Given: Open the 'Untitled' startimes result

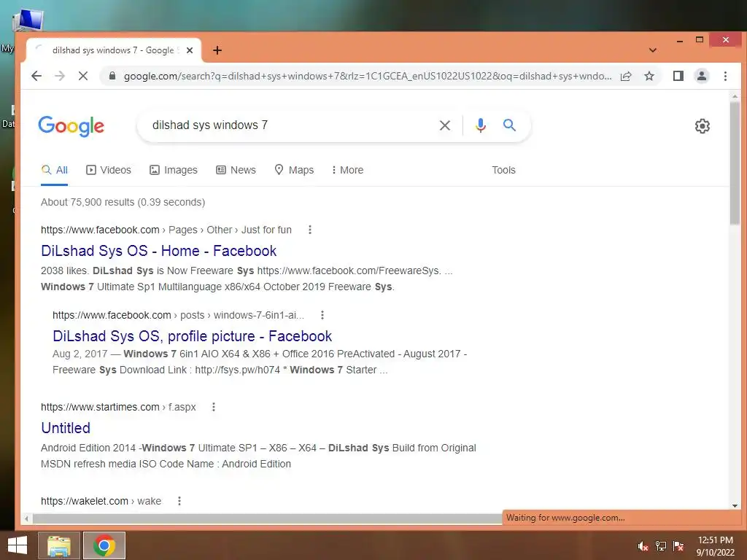Looking at the screenshot, I should (66, 428).
